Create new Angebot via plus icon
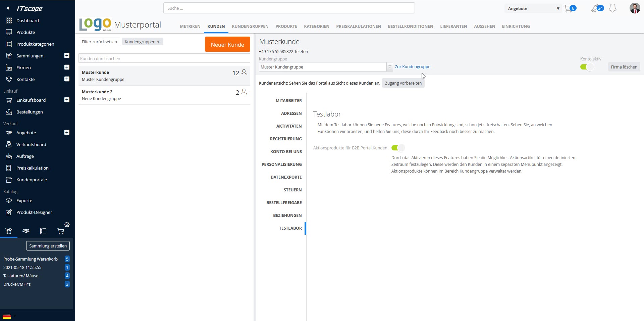The image size is (644, 321). pyautogui.click(x=67, y=132)
